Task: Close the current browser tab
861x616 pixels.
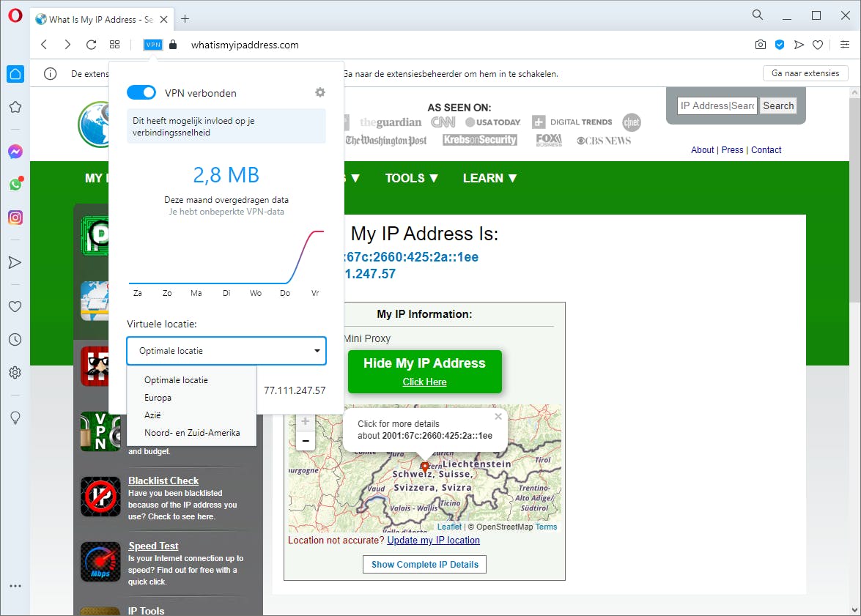Action: pyautogui.click(x=163, y=19)
